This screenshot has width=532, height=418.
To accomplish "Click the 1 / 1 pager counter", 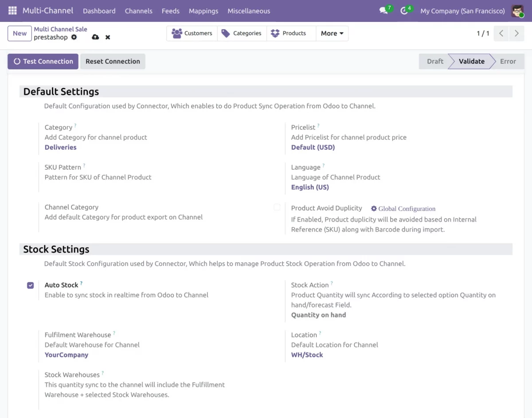I will click(x=483, y=33).
